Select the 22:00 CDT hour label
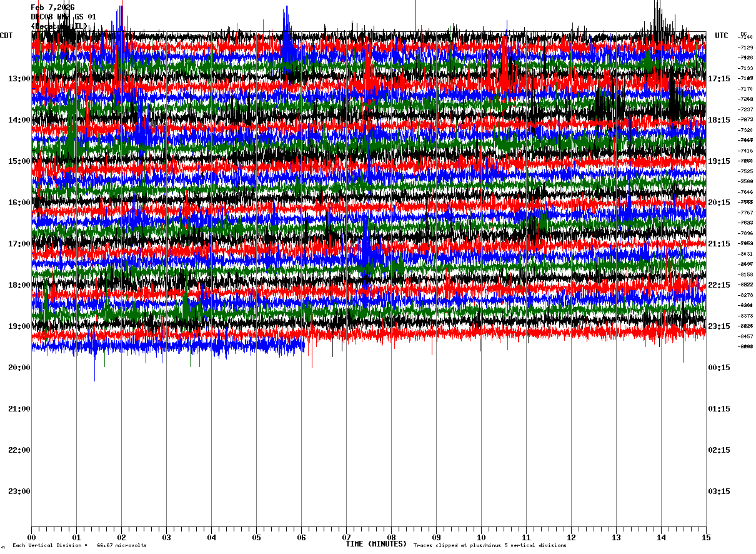 coord(19,450)
